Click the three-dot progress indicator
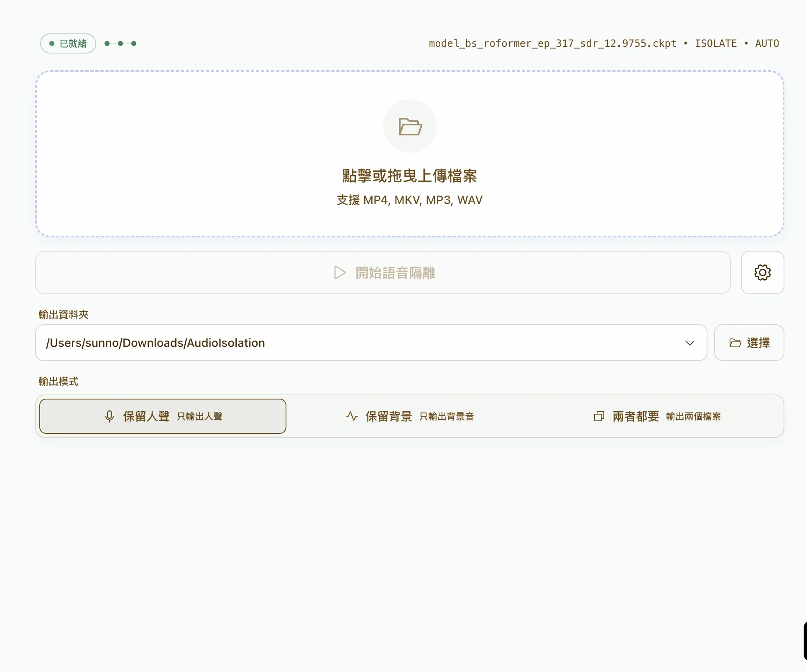This screenshot has height=672, width=807. [x=120, y=43]
